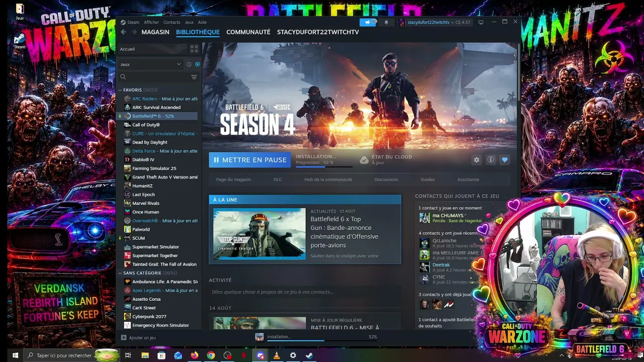Open Battlefield 6 info icon
The width and height of the screenshot is (644, 362).
point(491,160)
